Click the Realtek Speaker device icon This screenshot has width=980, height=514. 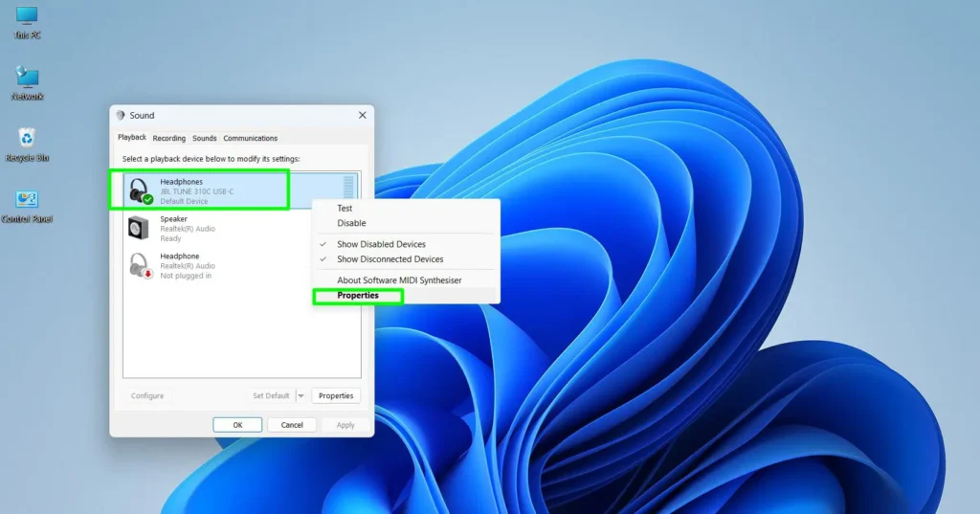pyautogui.click(x=139, y=228)
